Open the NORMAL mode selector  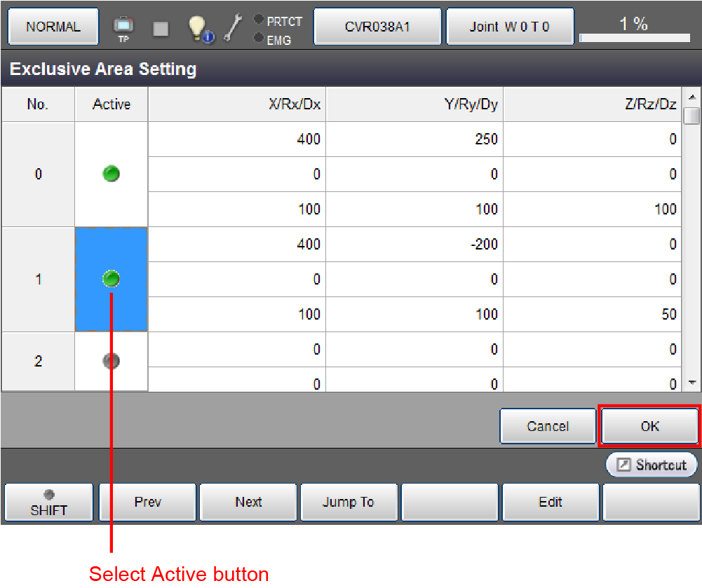click(x=53, y=27)
